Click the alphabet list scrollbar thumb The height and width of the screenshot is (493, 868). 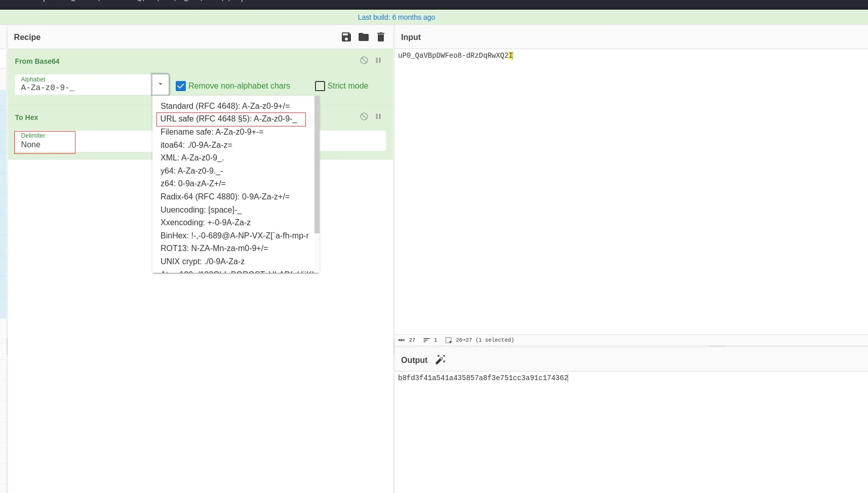click(317, 165)
